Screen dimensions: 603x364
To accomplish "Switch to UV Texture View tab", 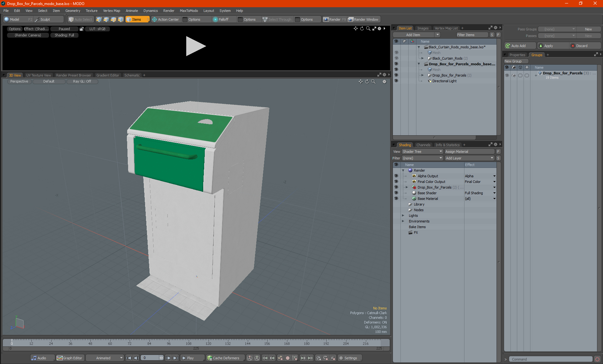I will pos(38,75).
